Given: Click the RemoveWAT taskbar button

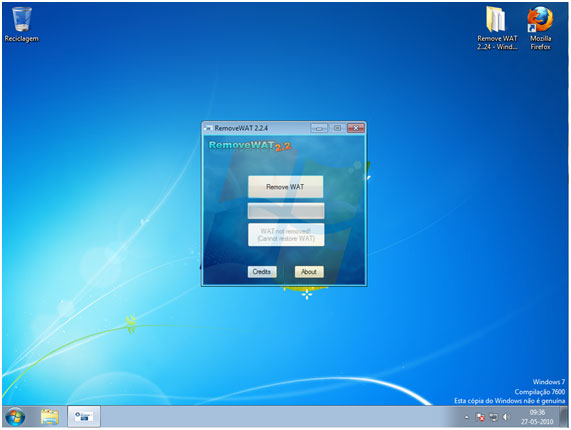Looking at the screenshot, I should click(x=84, y=416).
